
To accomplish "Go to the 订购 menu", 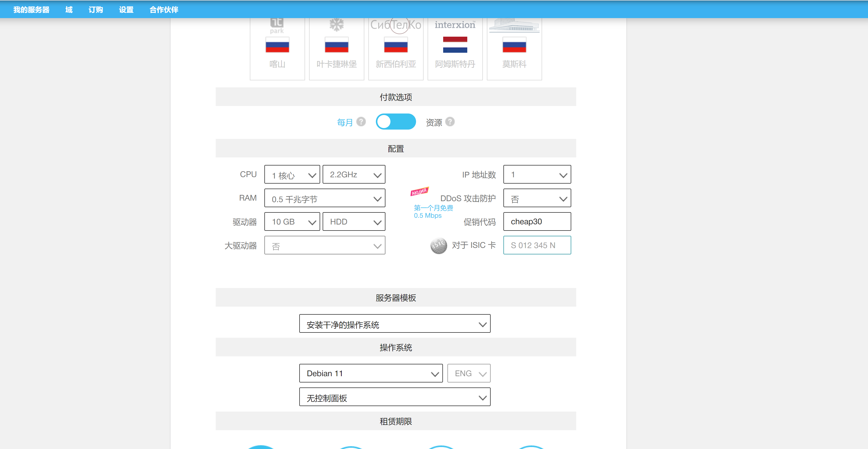I will [96, 10].
